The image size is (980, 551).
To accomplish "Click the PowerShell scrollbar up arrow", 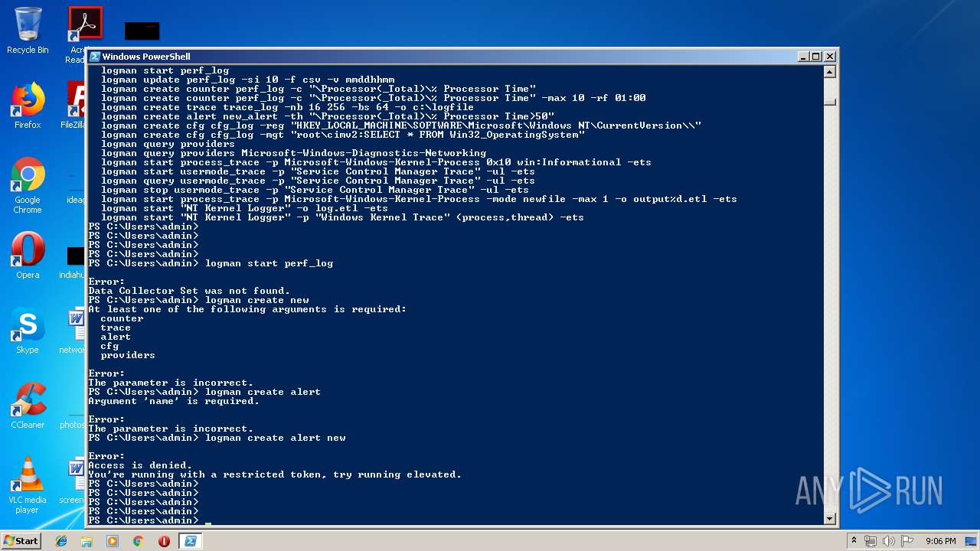I will 829,72.
